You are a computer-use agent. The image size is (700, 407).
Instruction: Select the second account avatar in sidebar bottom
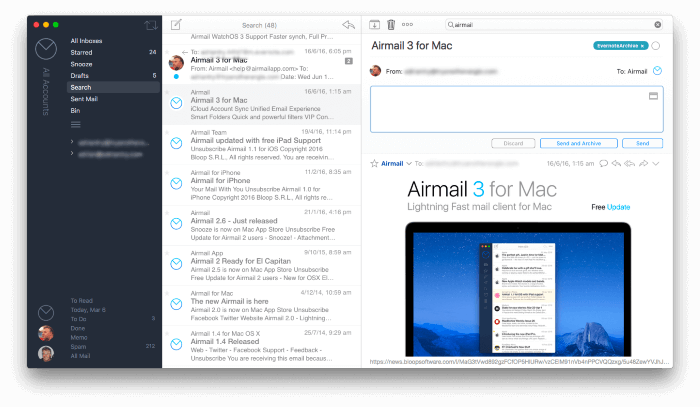click(46, 353)
